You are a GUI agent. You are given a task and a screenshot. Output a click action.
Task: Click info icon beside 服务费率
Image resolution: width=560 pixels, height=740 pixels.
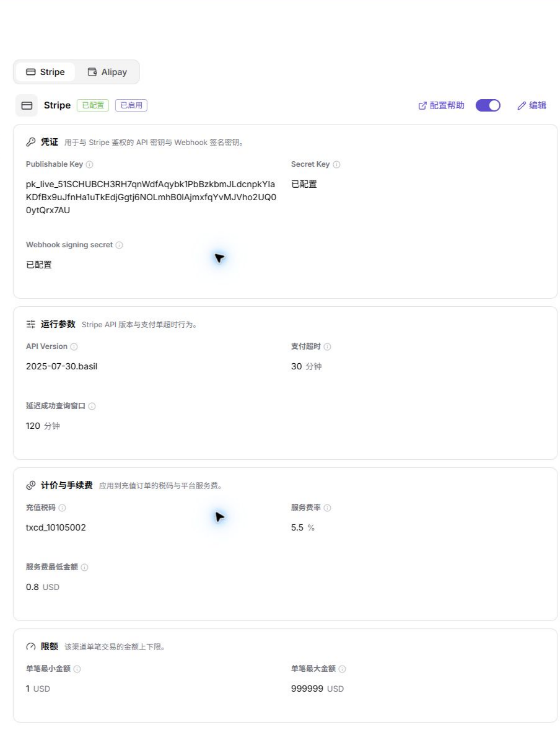328,508
